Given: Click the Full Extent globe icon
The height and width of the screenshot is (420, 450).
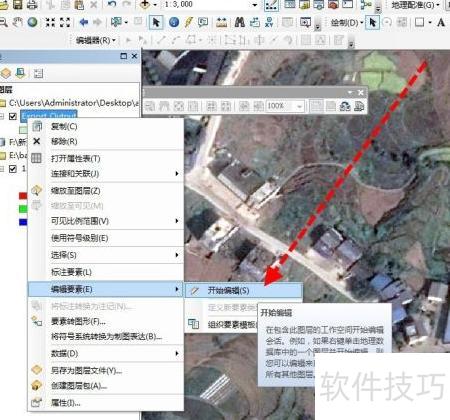Looking at the screenshot, I should click(x=32, y=22).
